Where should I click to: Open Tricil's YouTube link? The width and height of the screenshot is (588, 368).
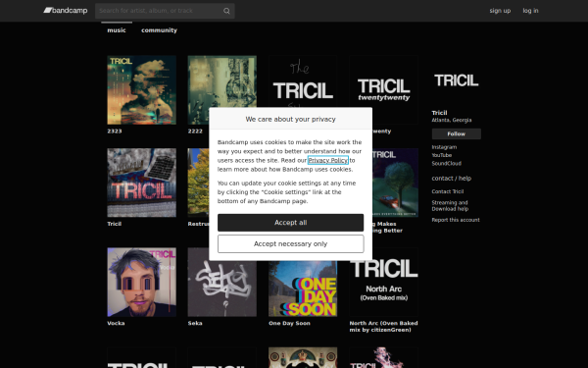coord(441,155)
